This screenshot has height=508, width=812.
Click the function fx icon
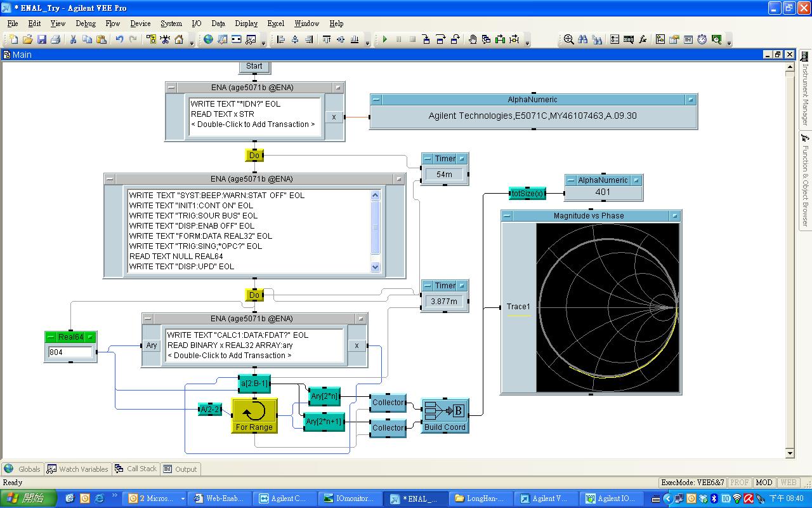tap(642, 39)
